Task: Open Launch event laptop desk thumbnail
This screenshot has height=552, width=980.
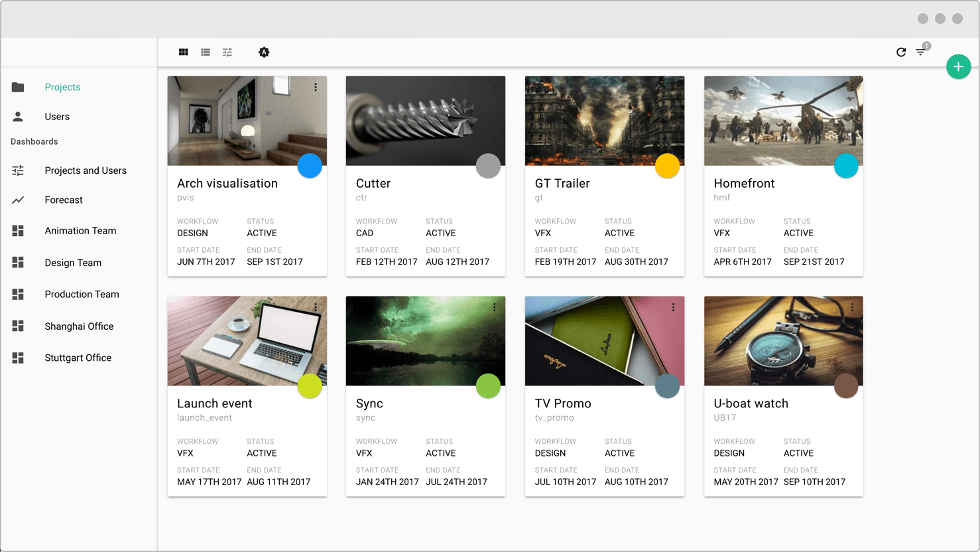Action: [247, 341]
